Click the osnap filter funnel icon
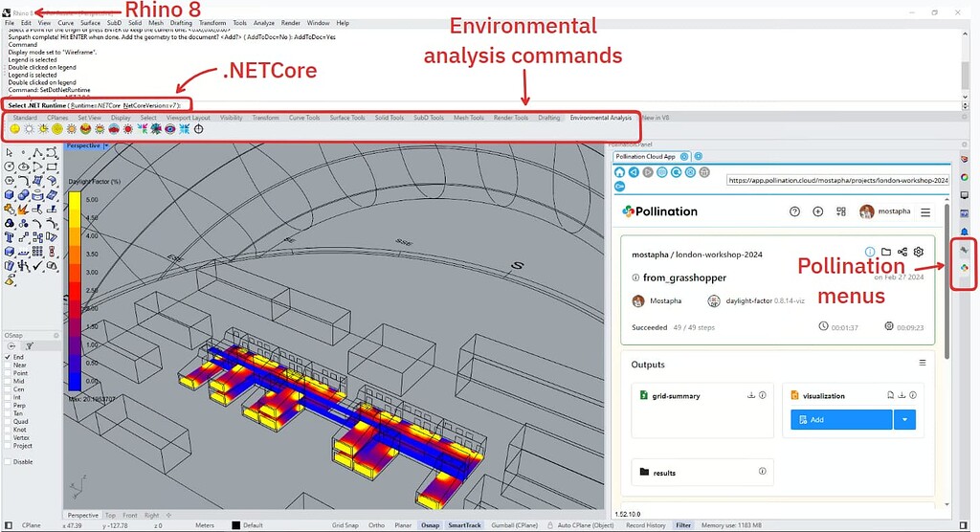This screenshot has width=980, height=532. [29, 345]
